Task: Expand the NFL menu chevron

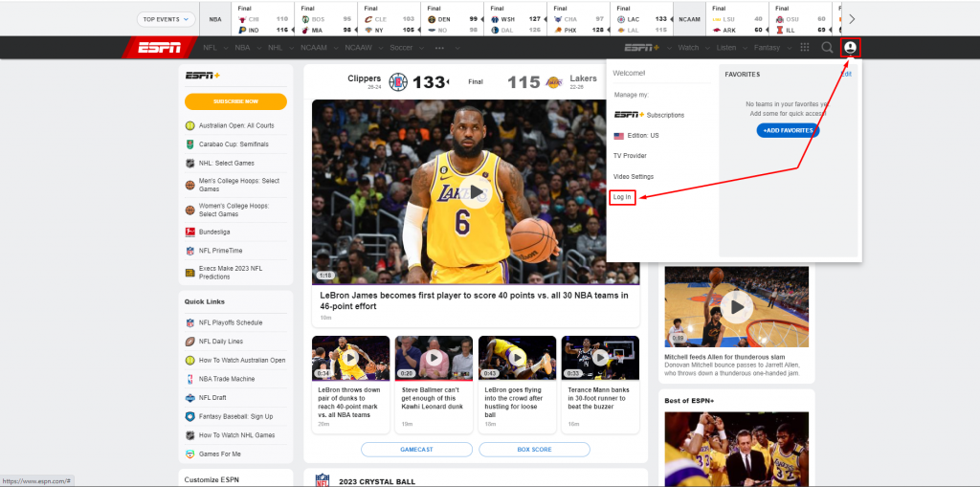Action: point(226,48)
